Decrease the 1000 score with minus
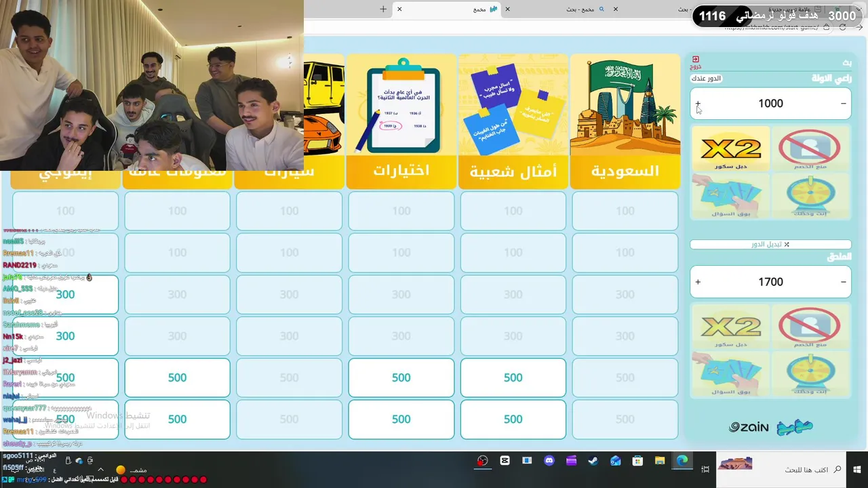Image resolution: width=868 pixels, height=488 pixels. click(x=843, y=104)
